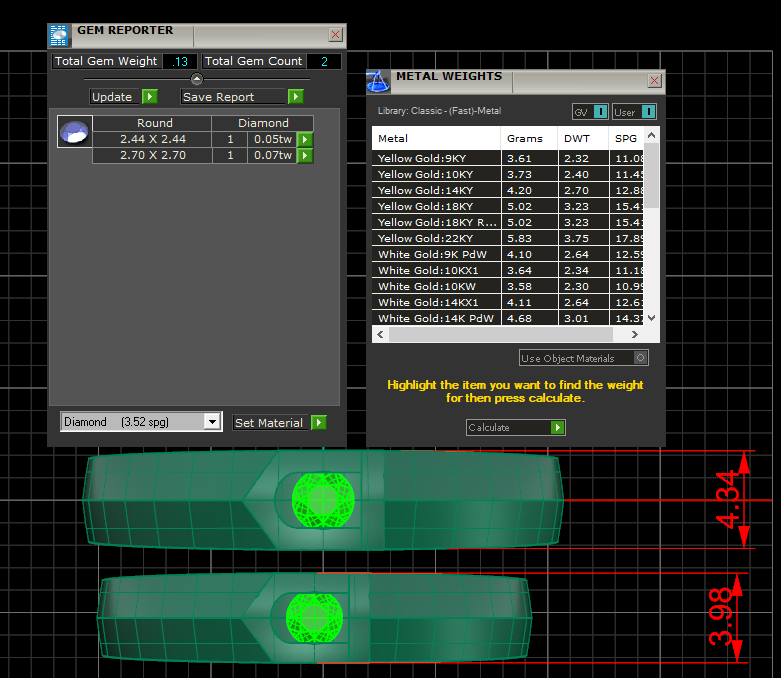Screen dimensions: 781x678
Task: Open the Diamond material dropdown
Action: pos(211,422)
